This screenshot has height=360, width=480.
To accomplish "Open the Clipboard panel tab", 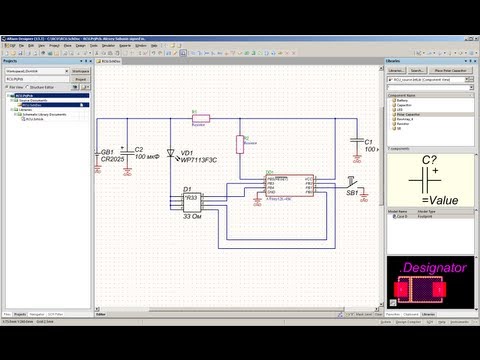I will click(410, 314).
